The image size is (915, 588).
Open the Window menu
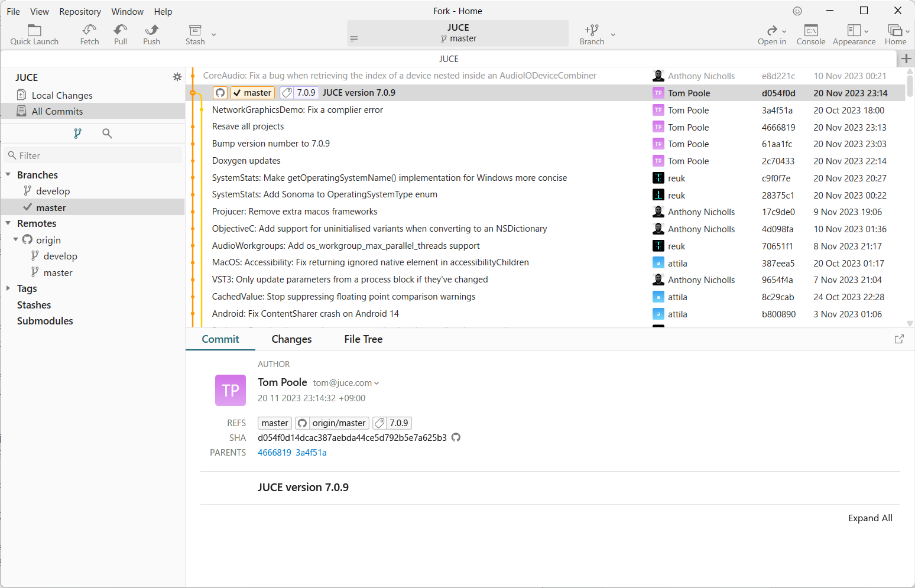pos(128,11)
